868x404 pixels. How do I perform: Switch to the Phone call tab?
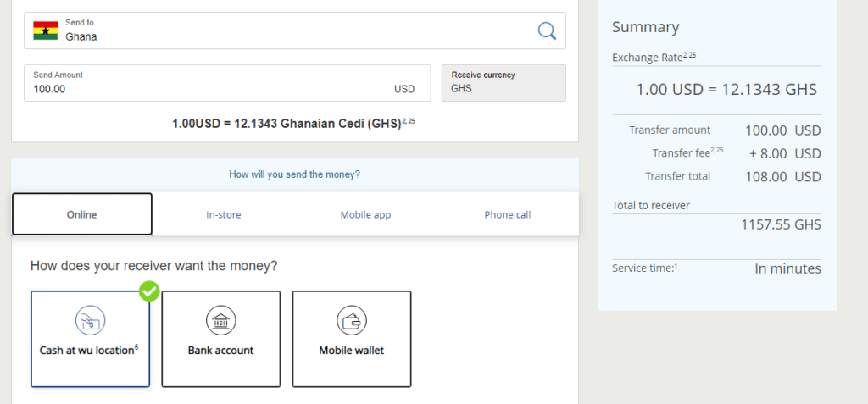point(508,215)
